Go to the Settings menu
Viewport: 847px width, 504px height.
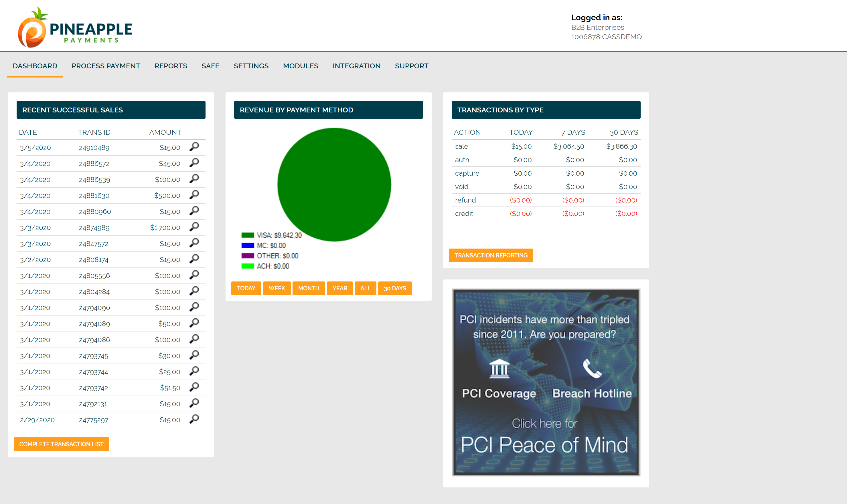(x=251, y=66)
